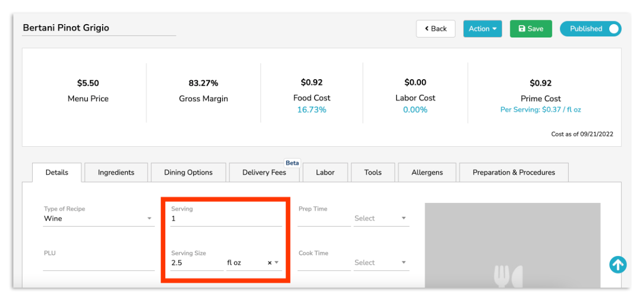Viewport: 644px width, 301px height.
Task: Select the Labor tab
Action: (x=325, y=172)
